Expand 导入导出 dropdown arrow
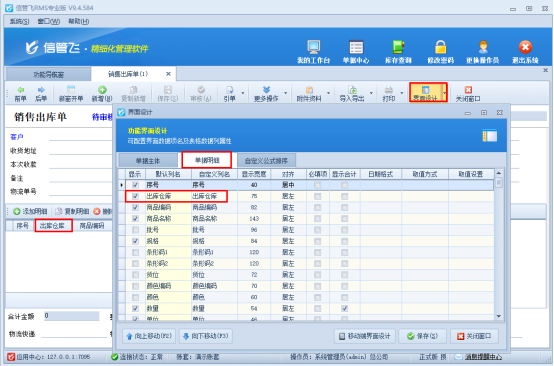The width and height of the screenshot is (554, 366). (x=371, y=93)
